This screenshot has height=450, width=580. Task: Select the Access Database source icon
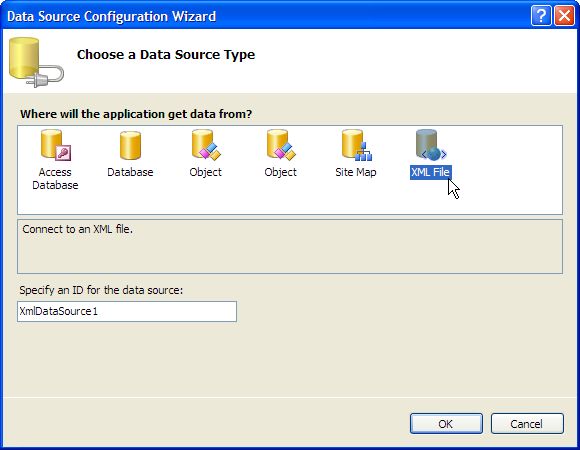click(55, 145)
